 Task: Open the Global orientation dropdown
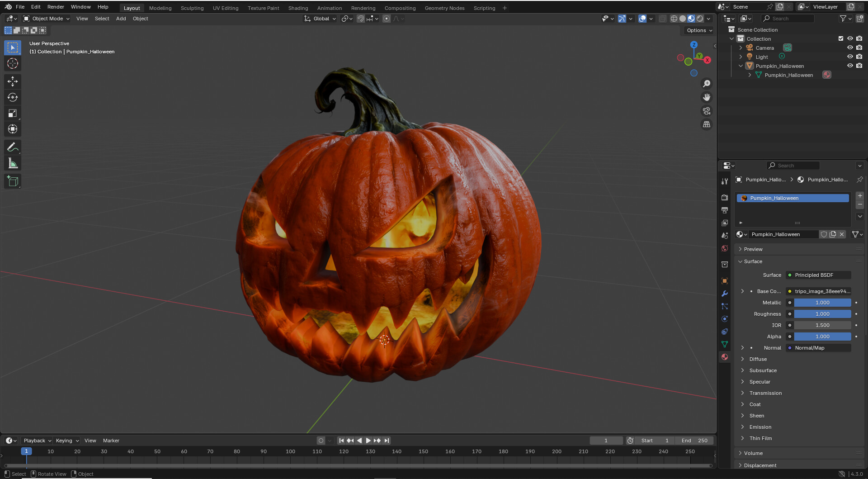pos(320,19)
